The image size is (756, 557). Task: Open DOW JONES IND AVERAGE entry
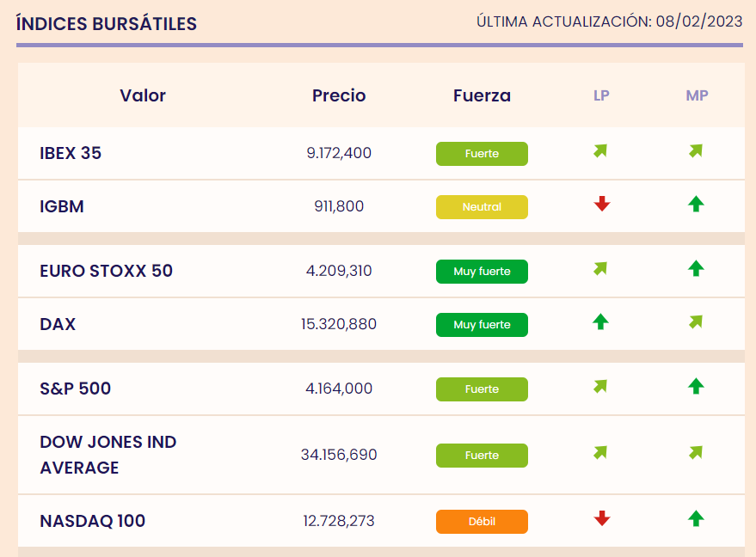108,455
